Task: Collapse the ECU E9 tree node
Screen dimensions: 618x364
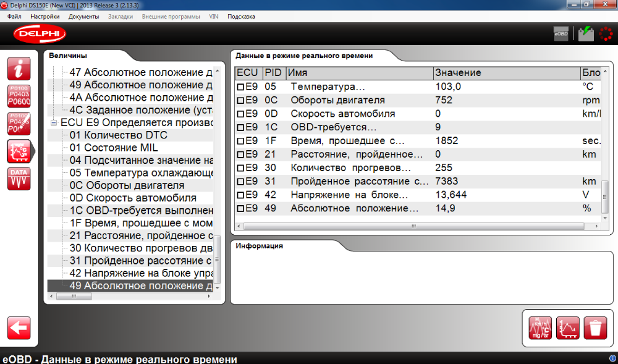Action: [54, 123]
